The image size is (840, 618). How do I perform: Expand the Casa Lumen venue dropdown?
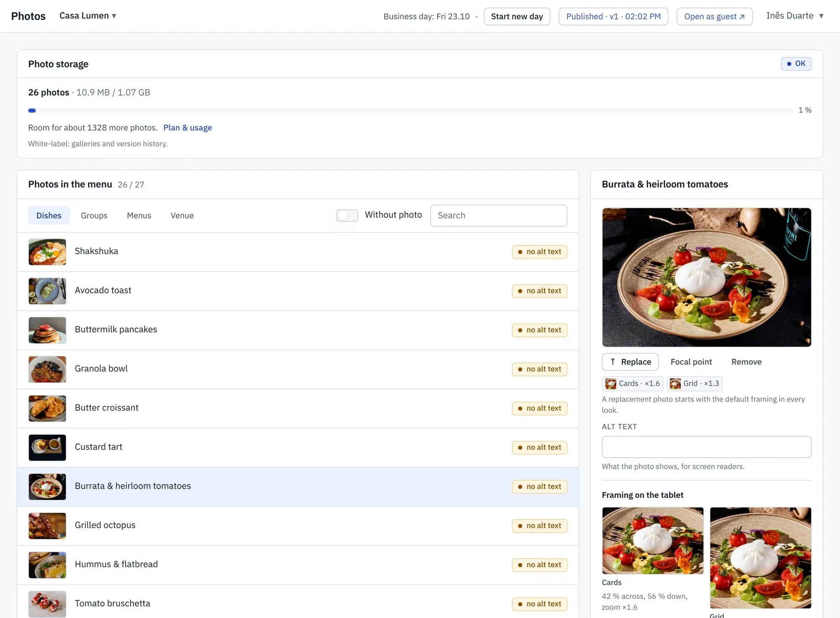pos(88,16)
